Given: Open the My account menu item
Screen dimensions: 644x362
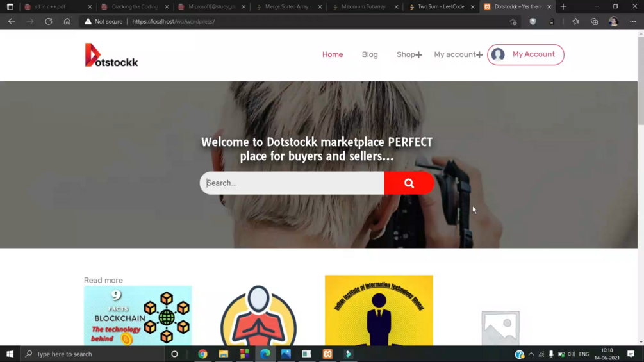Looking at the screenshot, I should (x=455, y=54).
